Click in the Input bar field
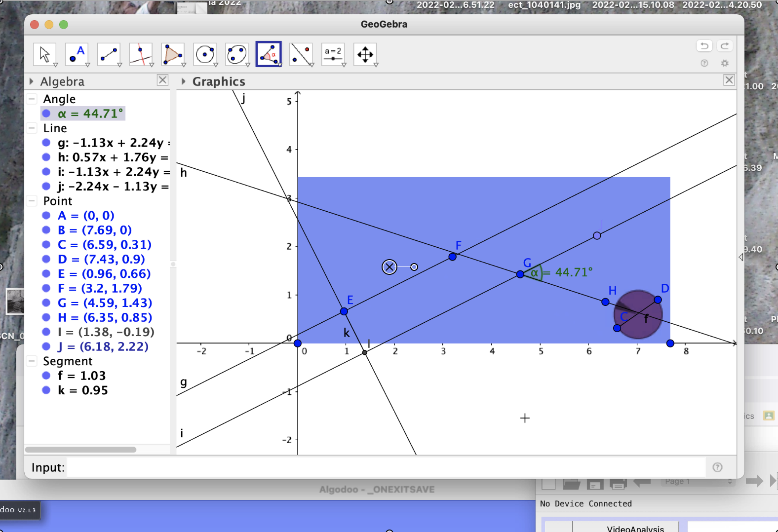The width and height of the screenshot is (778, 532). 385,467
